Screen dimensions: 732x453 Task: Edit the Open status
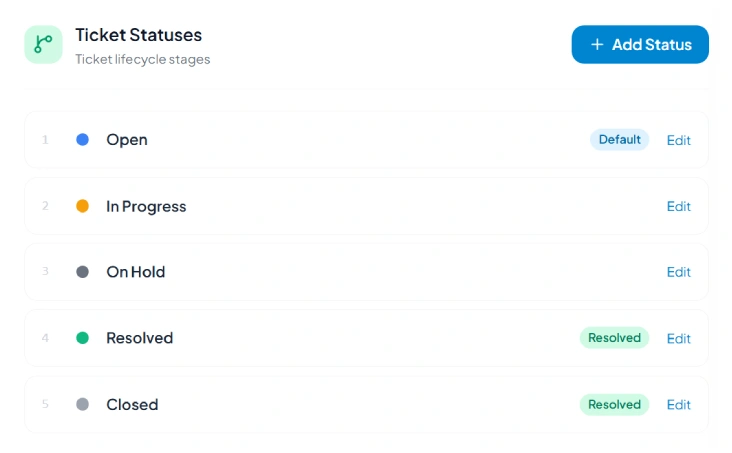point(678,140)
